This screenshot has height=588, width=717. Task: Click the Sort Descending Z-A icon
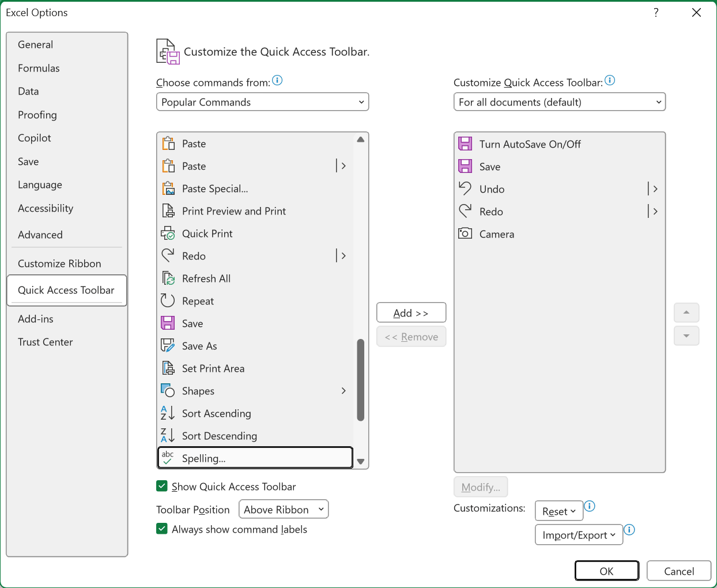tap(168, 436)
